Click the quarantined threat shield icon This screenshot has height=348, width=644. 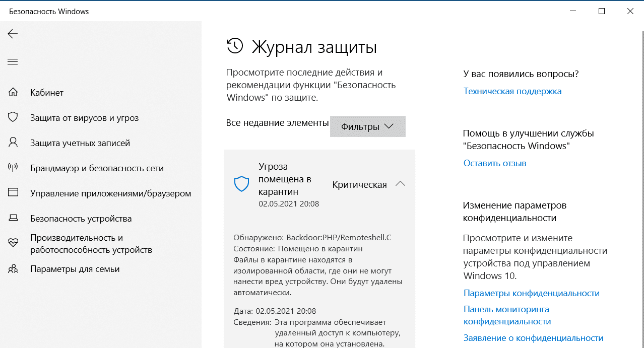click(242, 184)
